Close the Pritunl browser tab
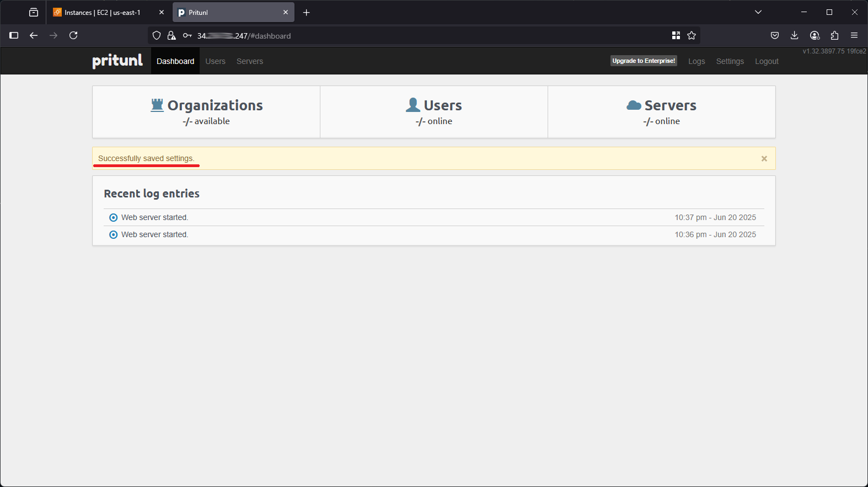 click(286, 12)
